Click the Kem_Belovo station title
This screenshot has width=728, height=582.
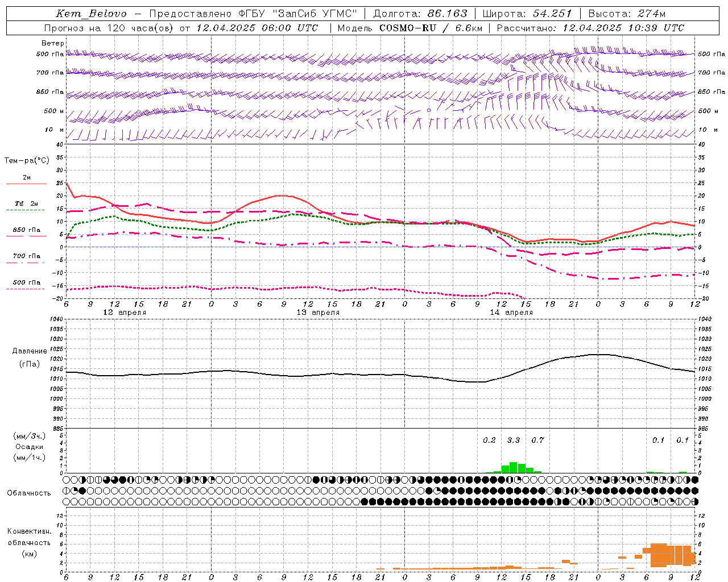coord(92,14)
